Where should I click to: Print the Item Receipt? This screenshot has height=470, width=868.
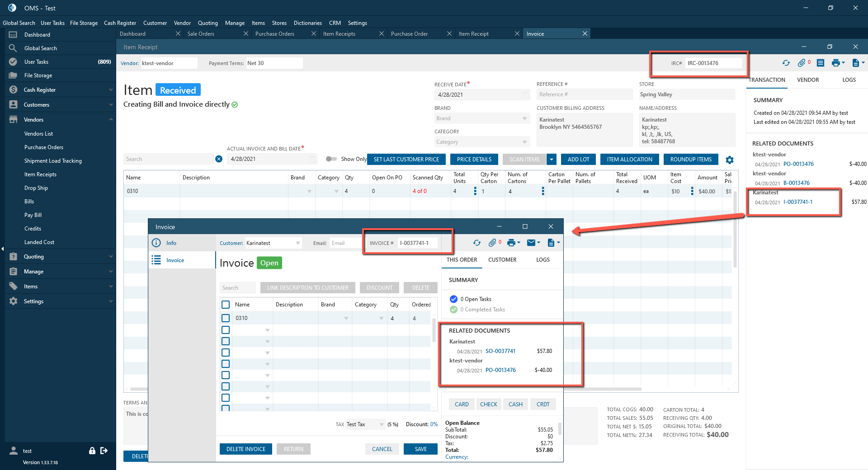pyautogui.click(x=836, y=63)
